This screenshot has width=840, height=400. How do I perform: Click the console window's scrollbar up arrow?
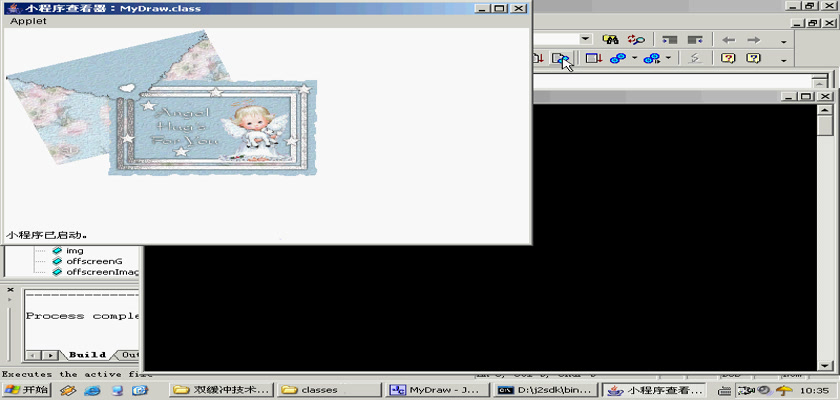825,109
